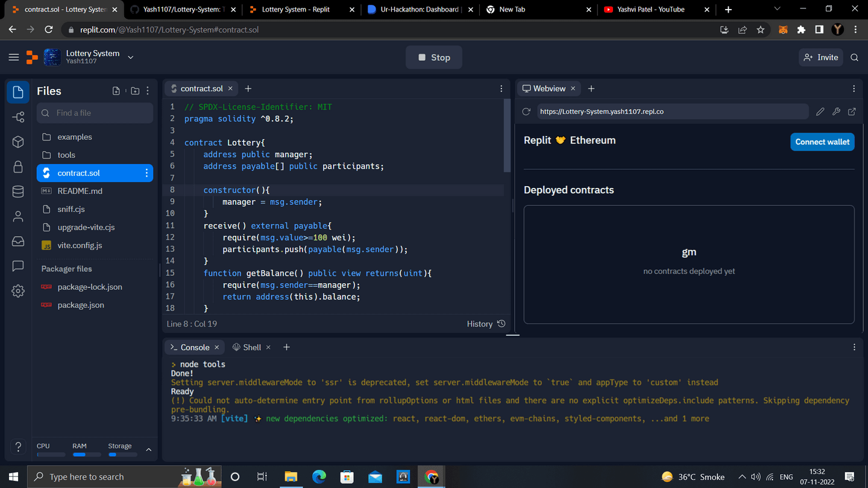Image resolution: width=868 pixels, height=488 pixels.
Task: Close the Console tab
Action: click(x=217, y=347)
